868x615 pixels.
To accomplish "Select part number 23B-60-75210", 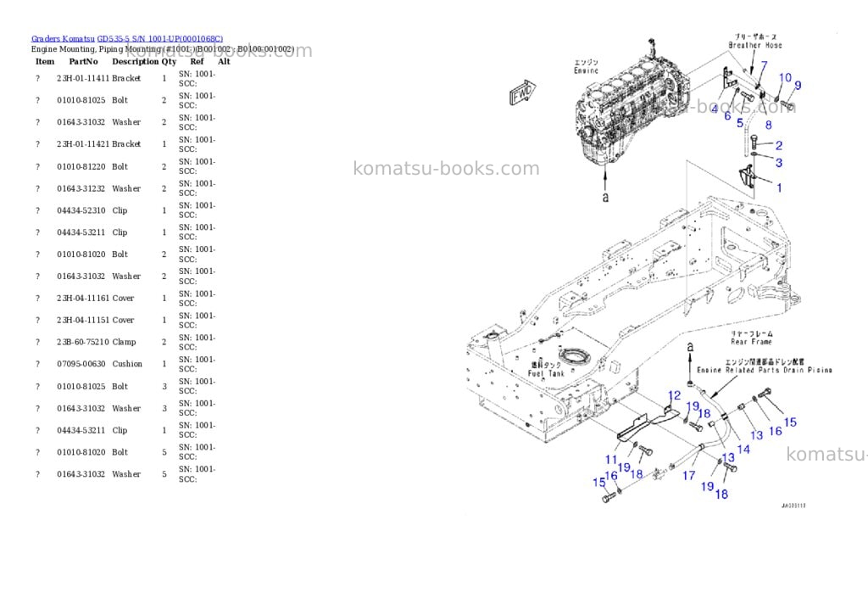I will [x=83, y=342].
